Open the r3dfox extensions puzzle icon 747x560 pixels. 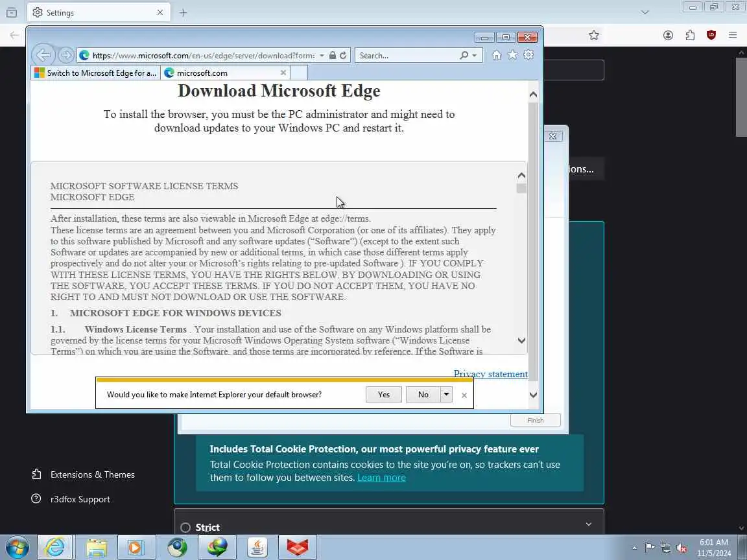690,35
